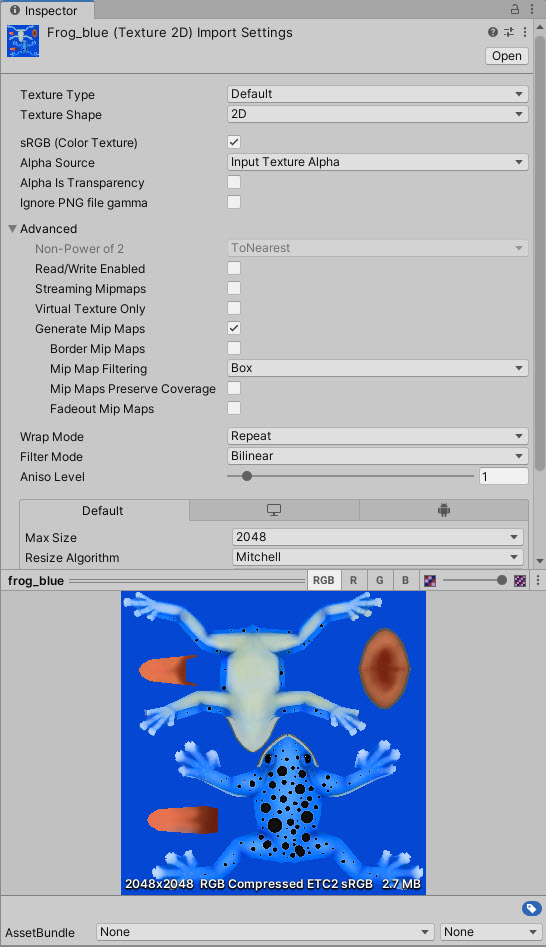
Task: Click the scrollbar down arrow
Action: (540, 562)
